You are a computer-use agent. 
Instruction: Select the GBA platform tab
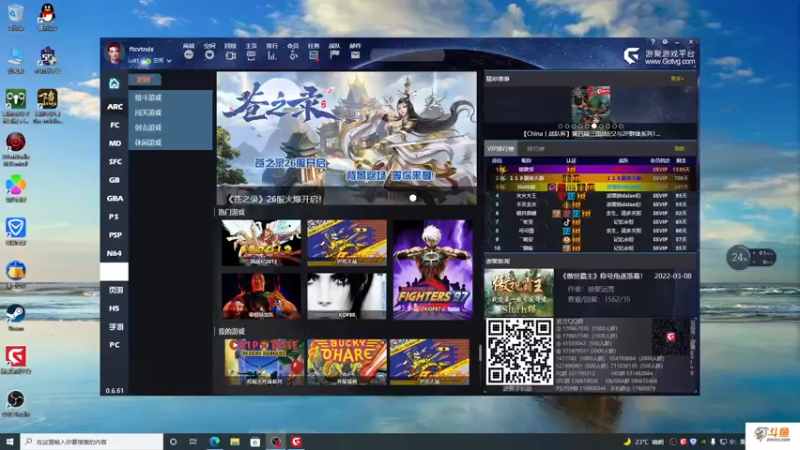click(x=114, y=198)
